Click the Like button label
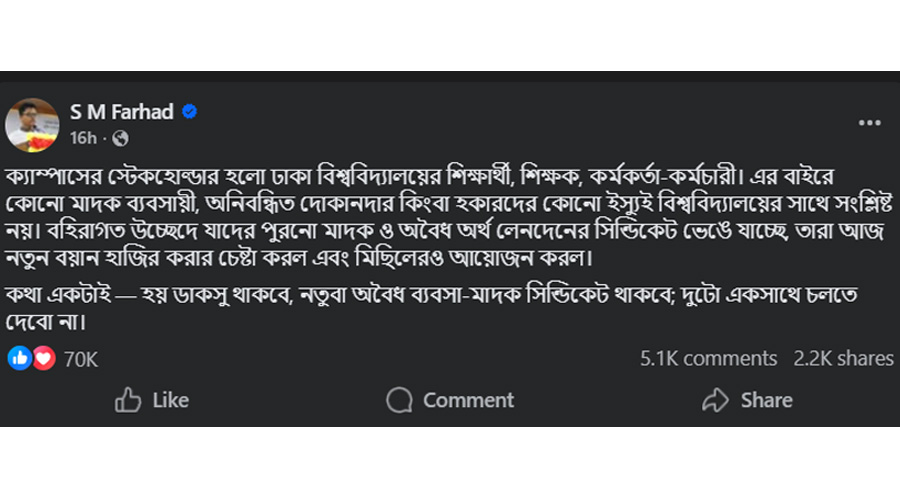The width and height of the screenshot is (900, 500). coord(170,400)
